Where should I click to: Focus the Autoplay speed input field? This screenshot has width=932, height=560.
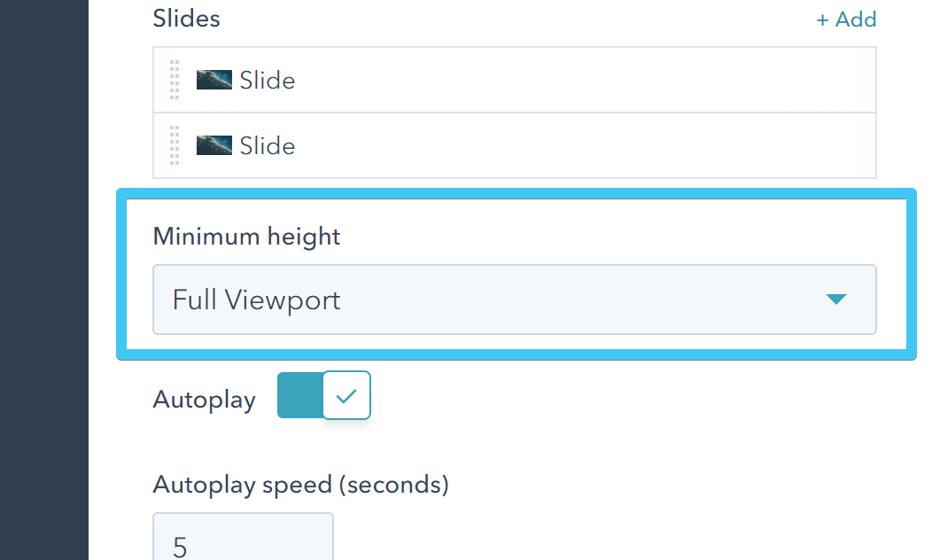click(243, 541)
